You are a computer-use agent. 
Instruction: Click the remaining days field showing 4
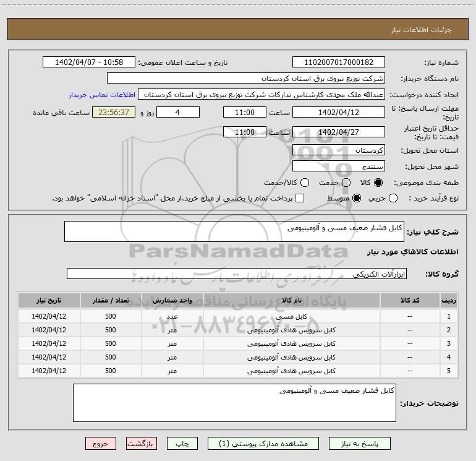(178, 112)
